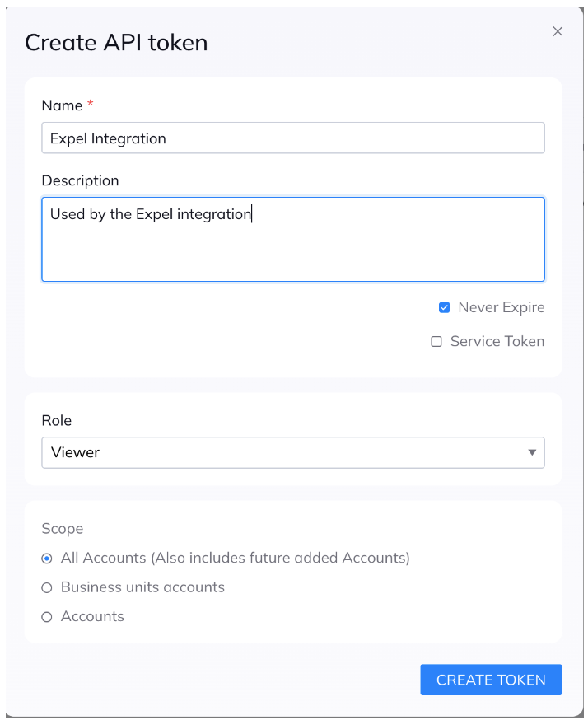Open the Role dropdown arrow
Image resolution: width=588 pixels, height=720 pixels.
(x=533, y=452)
